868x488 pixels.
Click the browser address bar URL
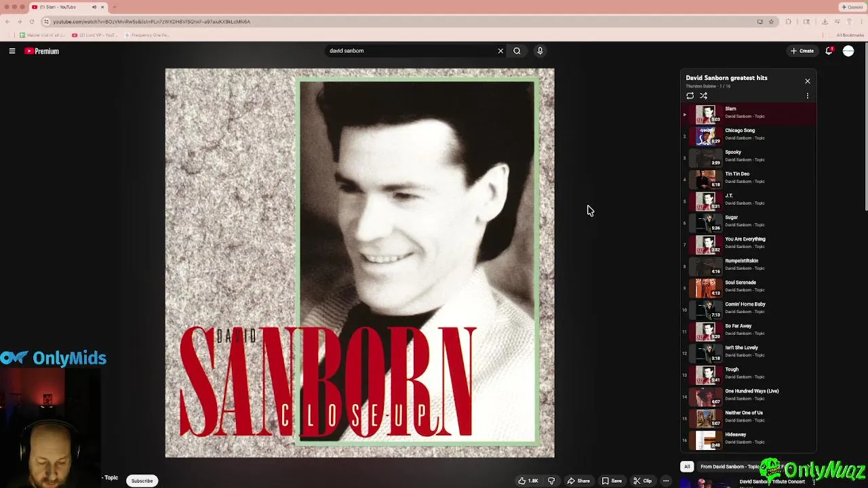coord(151,22)
